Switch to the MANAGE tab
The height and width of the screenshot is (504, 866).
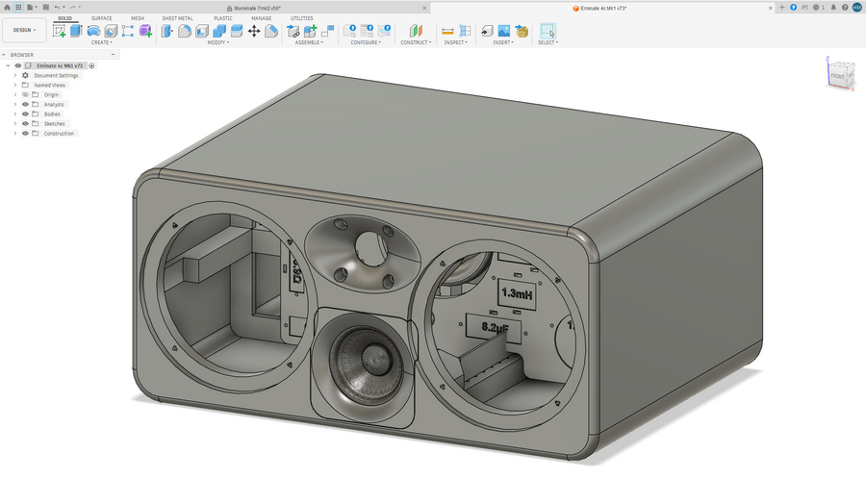click(261, 18)
